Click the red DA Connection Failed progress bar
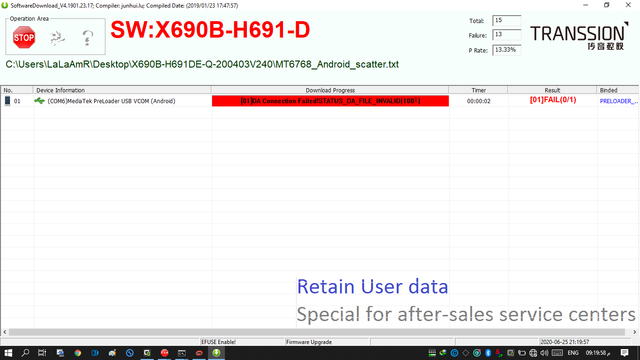 tap(330, 101)
